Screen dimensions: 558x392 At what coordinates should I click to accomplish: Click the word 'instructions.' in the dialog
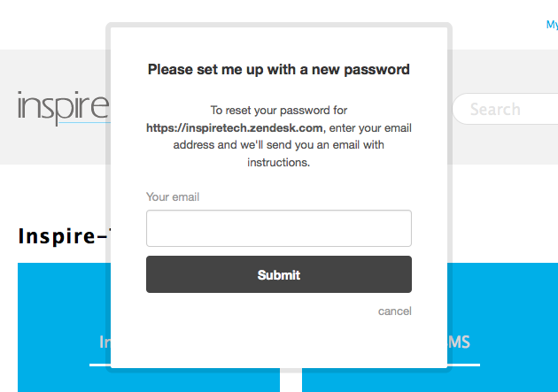pyautogui.click(x=278, y=162)
